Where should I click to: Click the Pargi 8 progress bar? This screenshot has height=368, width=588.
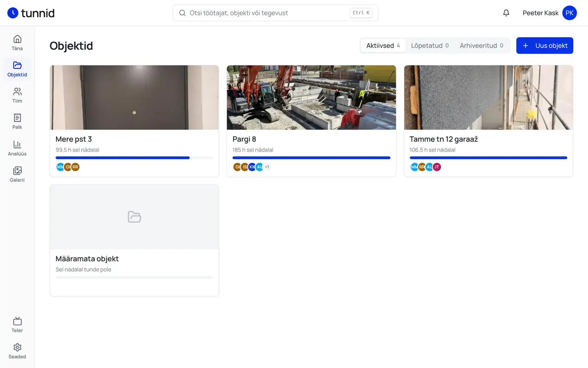tap(311, 158)
